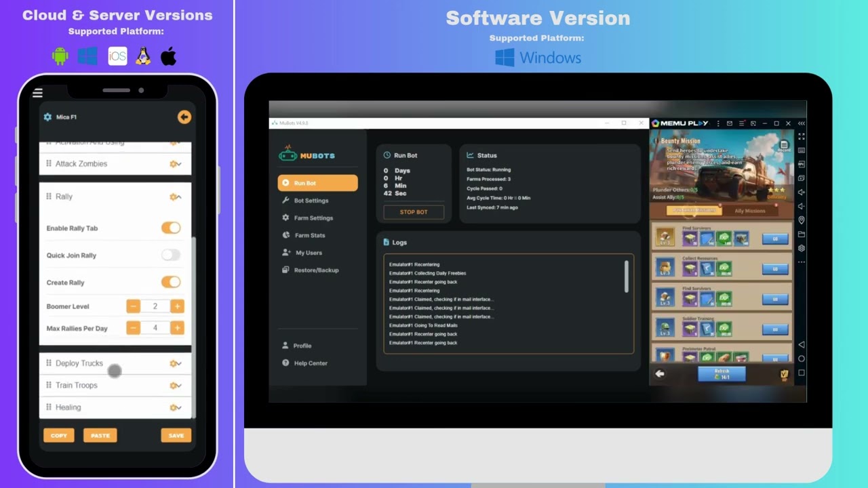Screen dimensions: 868x488
Task: Tap the orange back arrow beside Mica F1
Action: coord(184,117)
